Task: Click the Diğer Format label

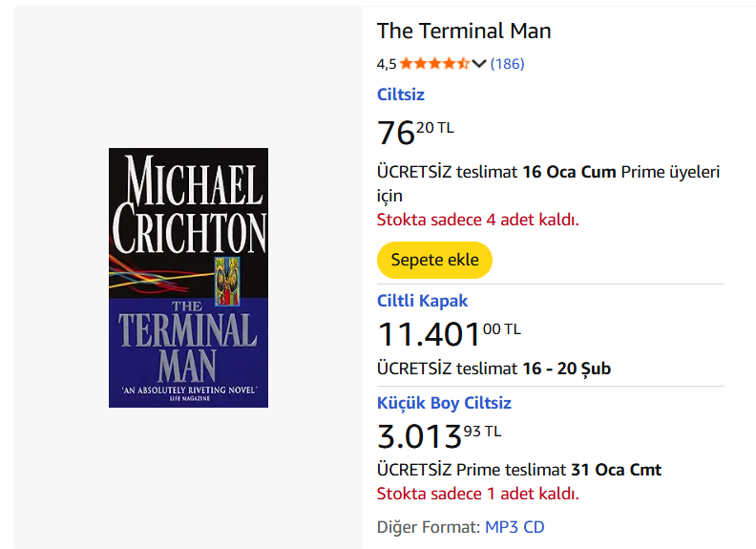Action: pos(429,527)
